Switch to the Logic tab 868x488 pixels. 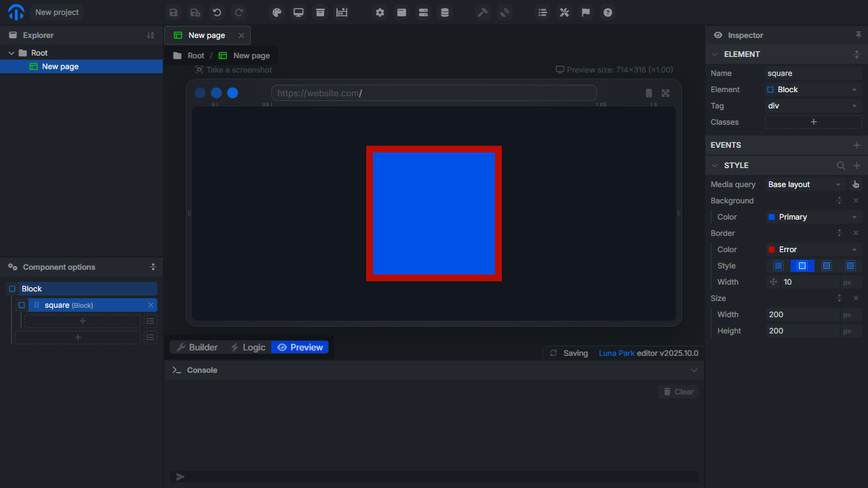point(248,347)
